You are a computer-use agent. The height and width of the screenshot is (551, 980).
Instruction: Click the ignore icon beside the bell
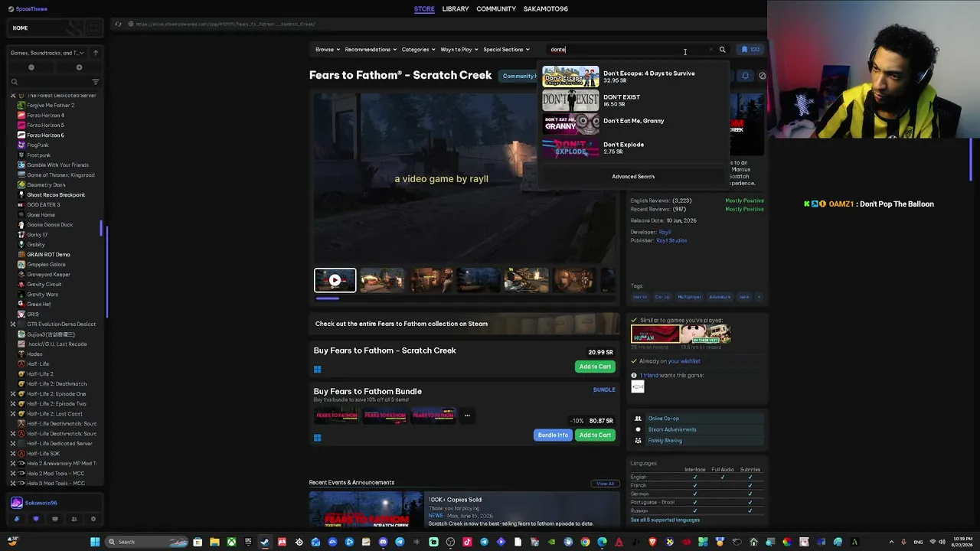coord(763,76)
